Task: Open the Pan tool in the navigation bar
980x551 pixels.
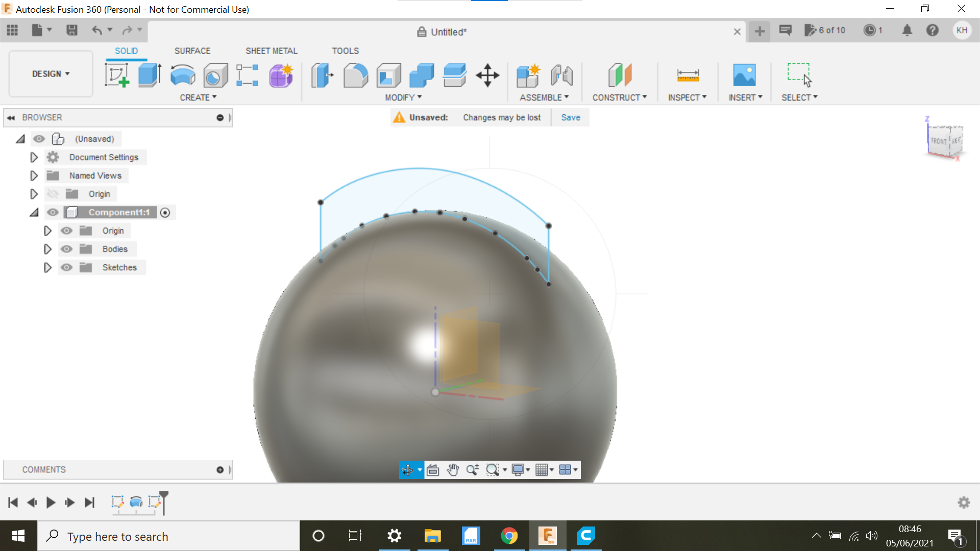Action: coord(452,469)
